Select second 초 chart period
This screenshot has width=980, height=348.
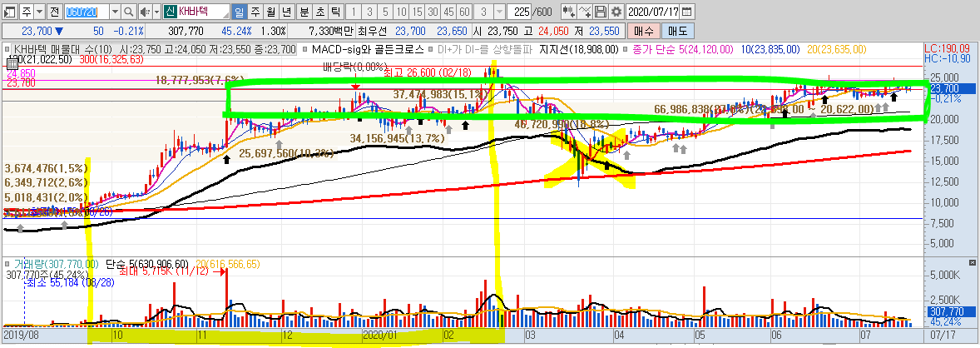(319, 12)
